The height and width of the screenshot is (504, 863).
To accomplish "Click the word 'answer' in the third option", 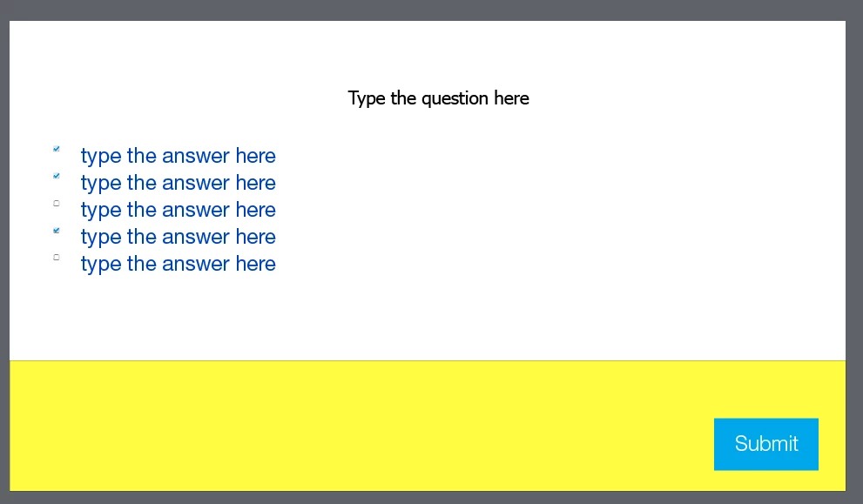I will coord(195,212).
